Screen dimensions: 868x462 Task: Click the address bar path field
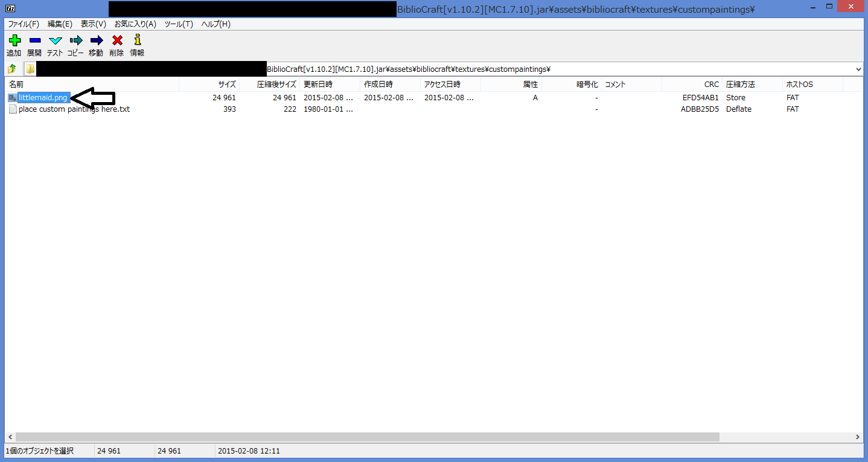coord(444,69)
